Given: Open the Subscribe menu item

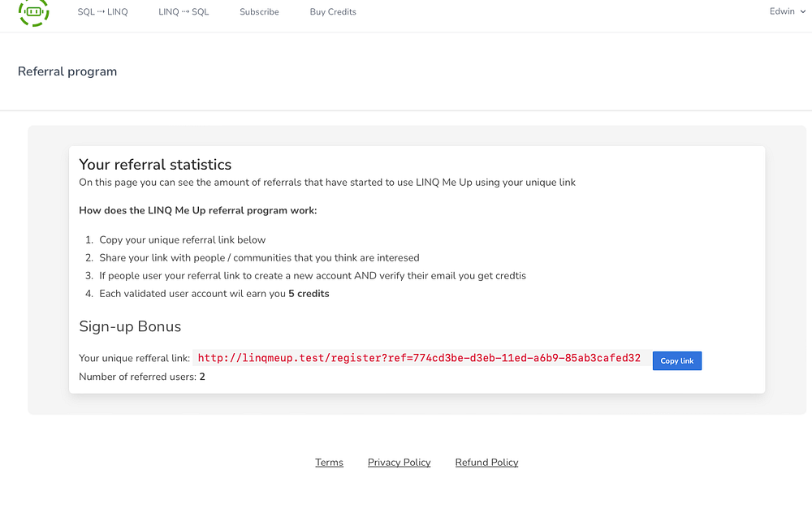Looking at the screenshot, I should [259, 12].
